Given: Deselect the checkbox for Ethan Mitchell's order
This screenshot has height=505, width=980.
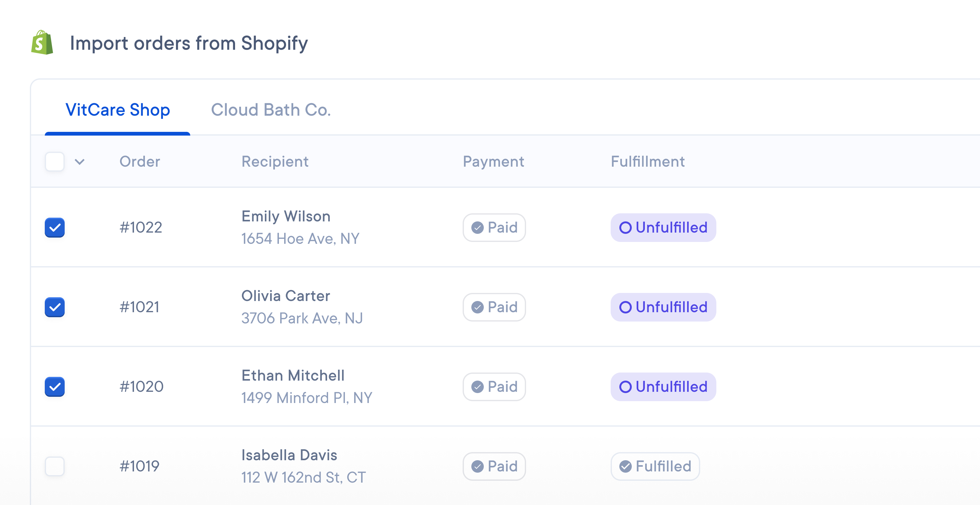Looking at the screenshot, I should click(x=54, y=387).
